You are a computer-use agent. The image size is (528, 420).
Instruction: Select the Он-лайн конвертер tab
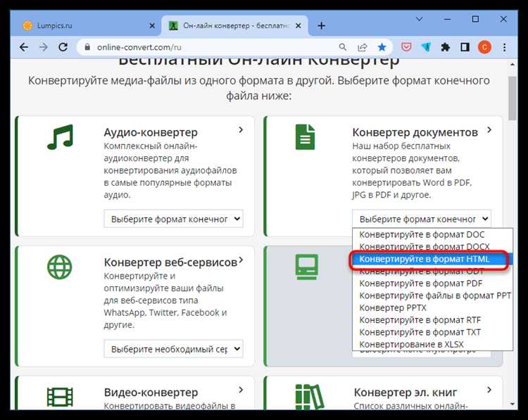point(235,25)
